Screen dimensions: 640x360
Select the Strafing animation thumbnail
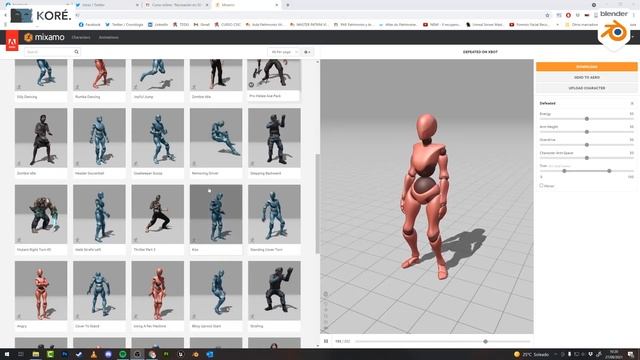click(x=274, y=291)
